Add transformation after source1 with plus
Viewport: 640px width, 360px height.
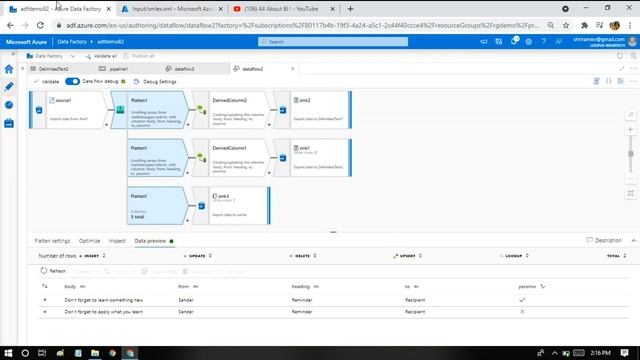click(x=107, y=124)
